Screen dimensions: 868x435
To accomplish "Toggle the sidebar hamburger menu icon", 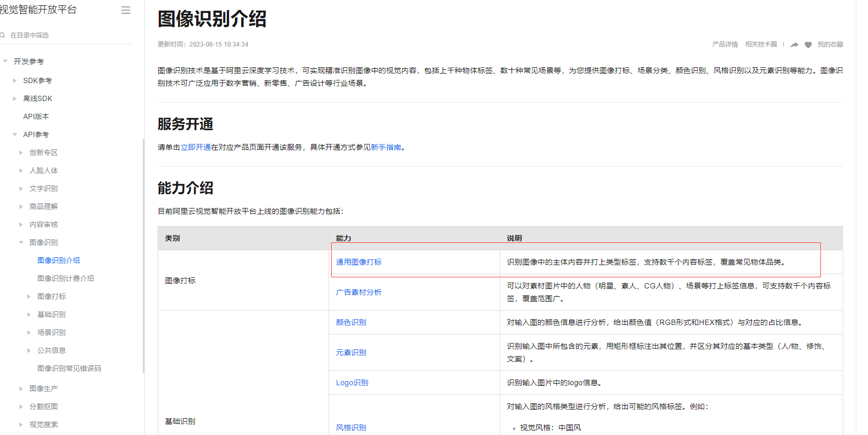I will pos(126,10).
